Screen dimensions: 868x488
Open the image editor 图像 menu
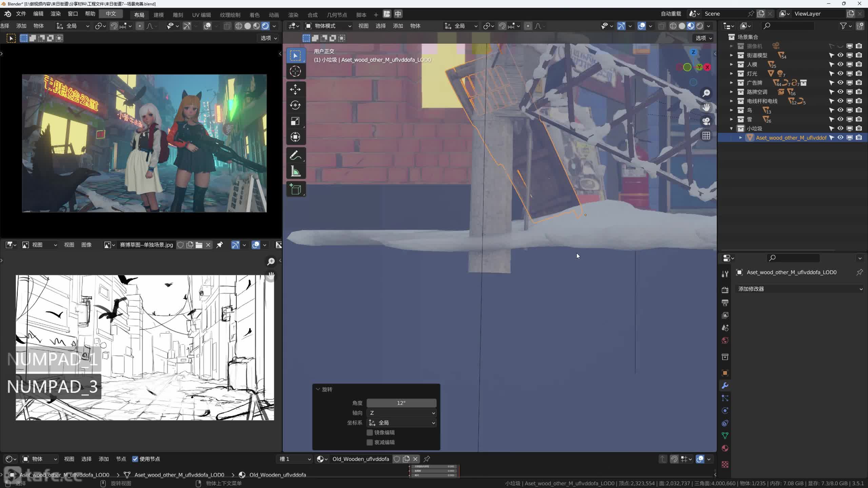click(x=86, y=245)
